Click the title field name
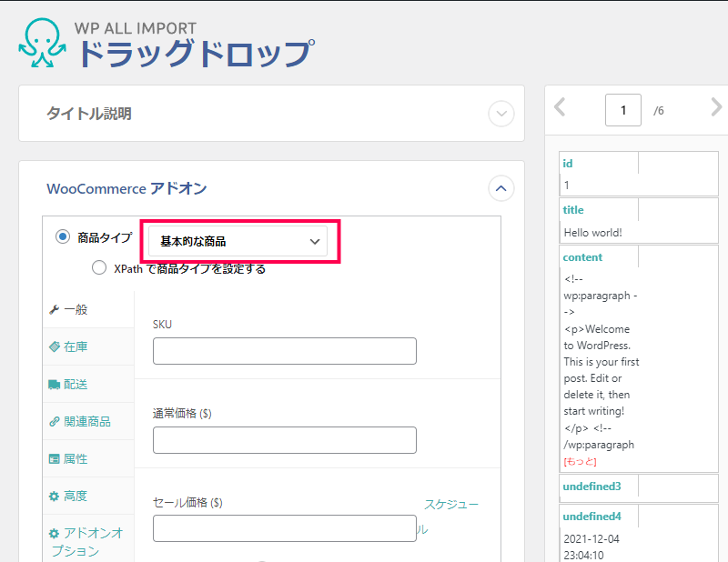Screen dimensions: 728x562 (x=573, y=210)
